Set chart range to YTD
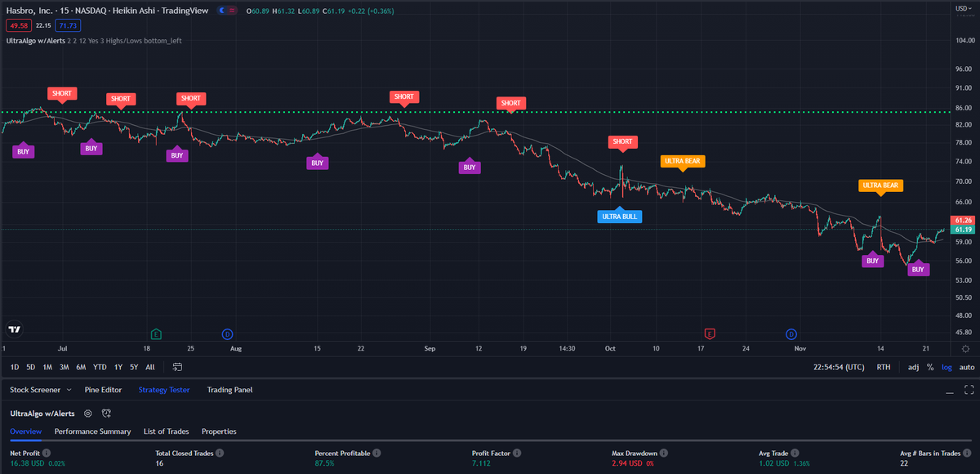Viewport: 980px width, 474px height. point(100,367)
